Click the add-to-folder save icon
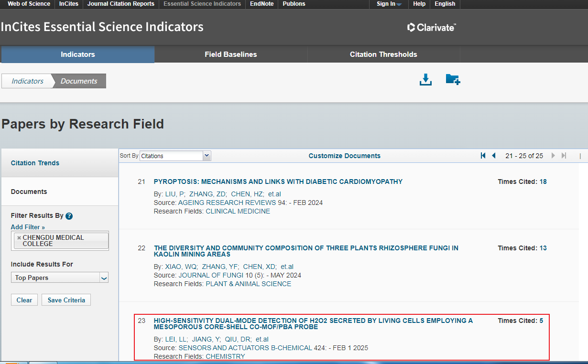The height and width of the screenshot is (364, 588). click(x=453, y=79)
